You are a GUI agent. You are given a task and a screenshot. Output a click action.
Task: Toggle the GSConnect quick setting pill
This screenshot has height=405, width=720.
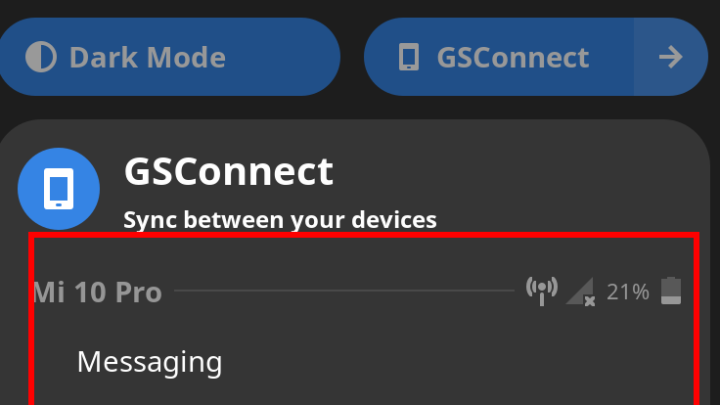click(499, 57)
